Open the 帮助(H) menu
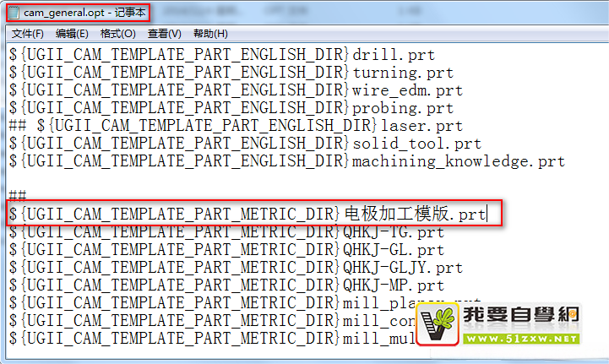 pyautogui.click(x=209, y=34)
